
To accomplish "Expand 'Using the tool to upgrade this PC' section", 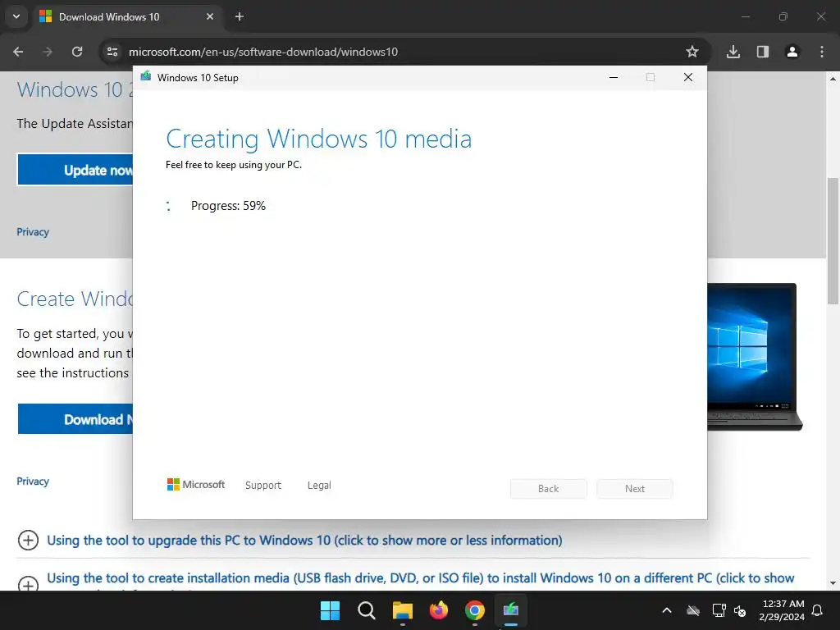I will (x=304, y=540).
